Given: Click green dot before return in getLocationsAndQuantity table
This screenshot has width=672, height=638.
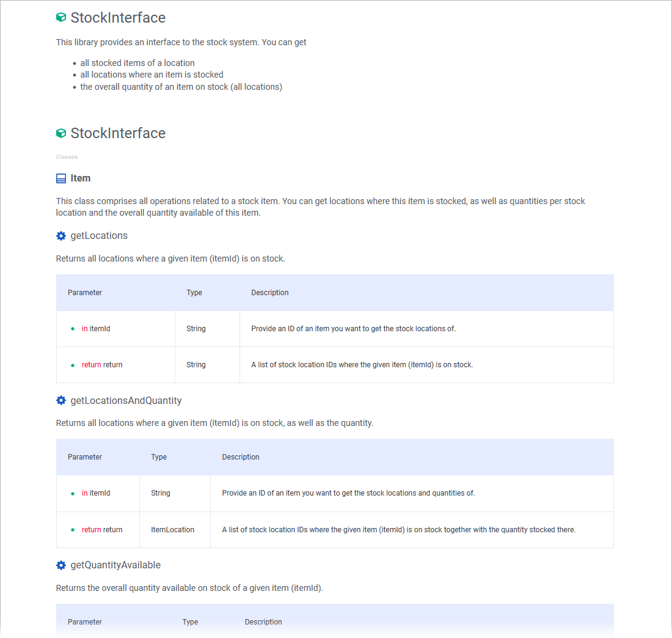Looking at the screenshot, I should pos(73,530).
